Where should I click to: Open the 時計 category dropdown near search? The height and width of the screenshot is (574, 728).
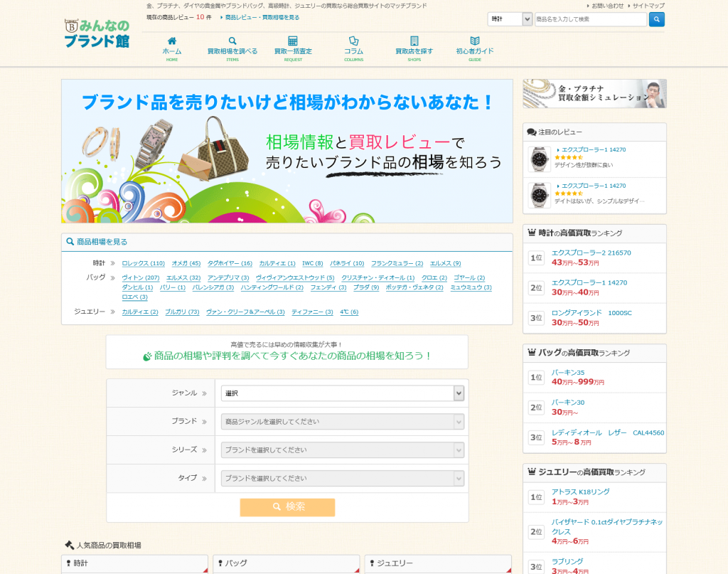510,19
